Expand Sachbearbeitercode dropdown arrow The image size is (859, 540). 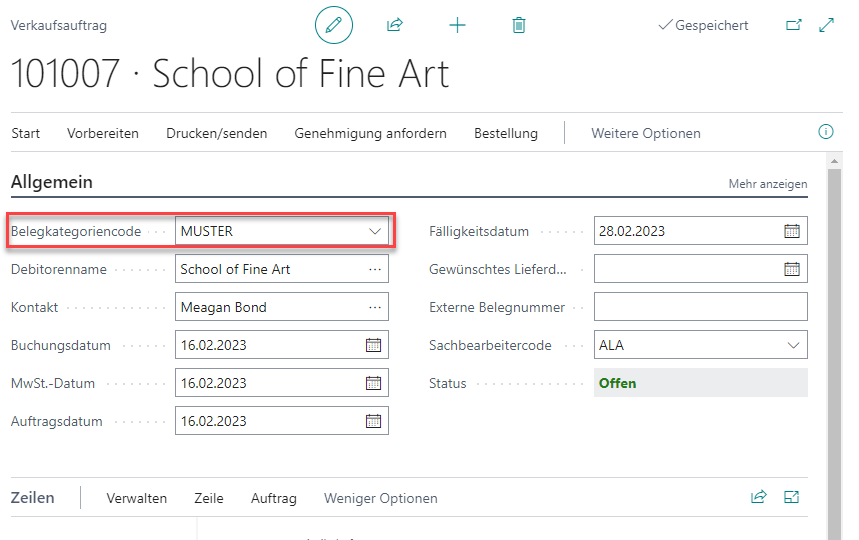pyautogui.click(x=793, y=345)
